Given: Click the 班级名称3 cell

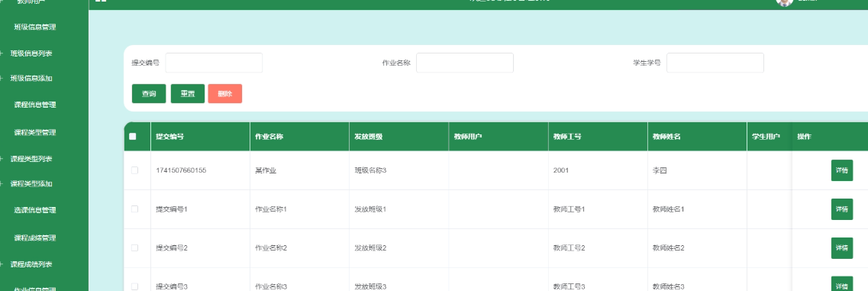Looking at the screenshot, I should [370, 170].
